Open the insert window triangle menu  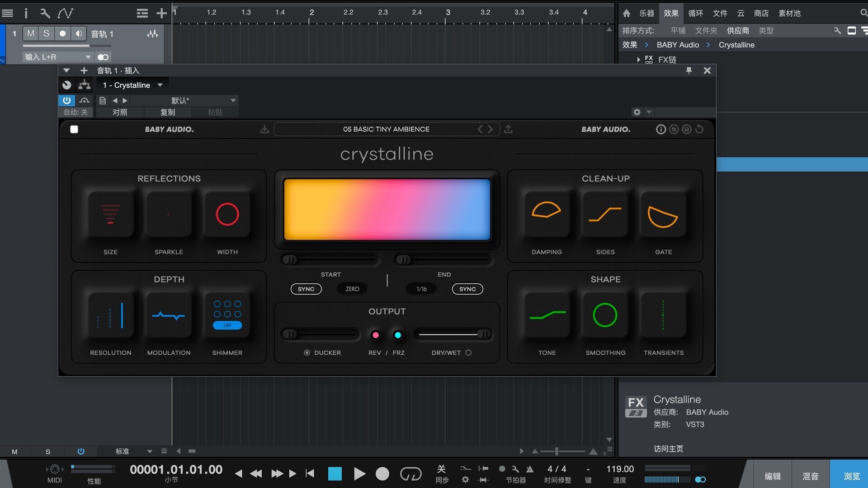[x=66, y=70]
